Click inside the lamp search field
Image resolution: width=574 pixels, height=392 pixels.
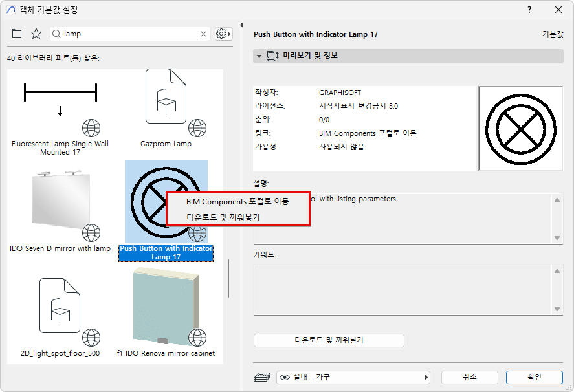pos(130,34)
